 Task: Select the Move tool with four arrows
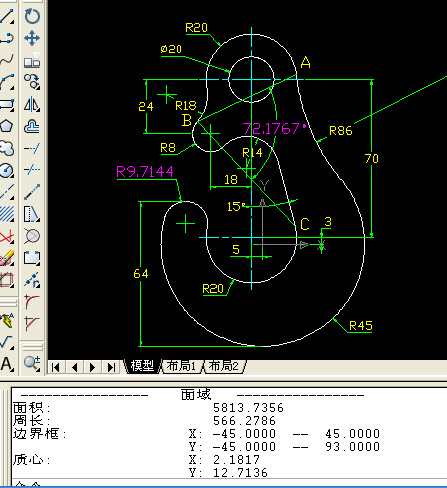(32, 38)
